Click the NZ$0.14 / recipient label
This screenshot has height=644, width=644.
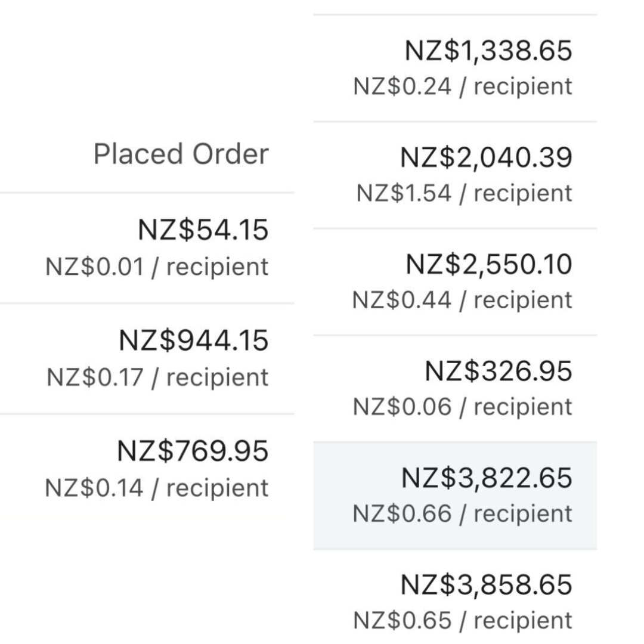pyautogui.click(x=157, y=488)
